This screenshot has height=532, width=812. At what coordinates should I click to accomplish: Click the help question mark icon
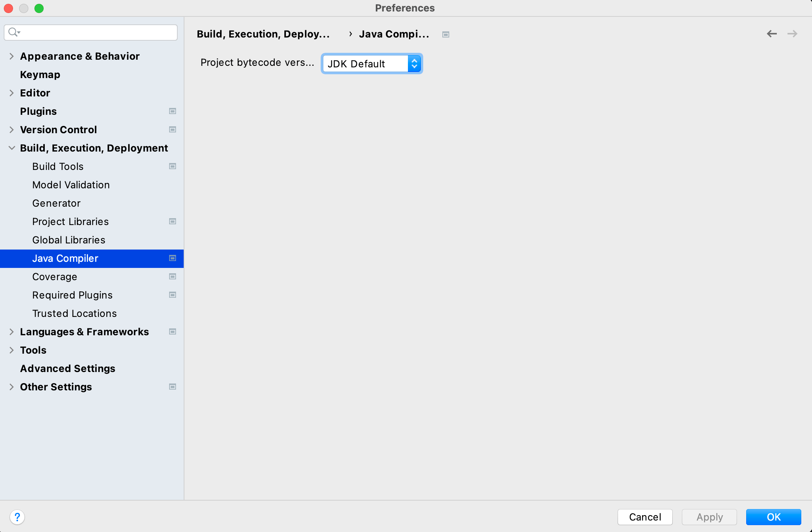pos(17,517)
